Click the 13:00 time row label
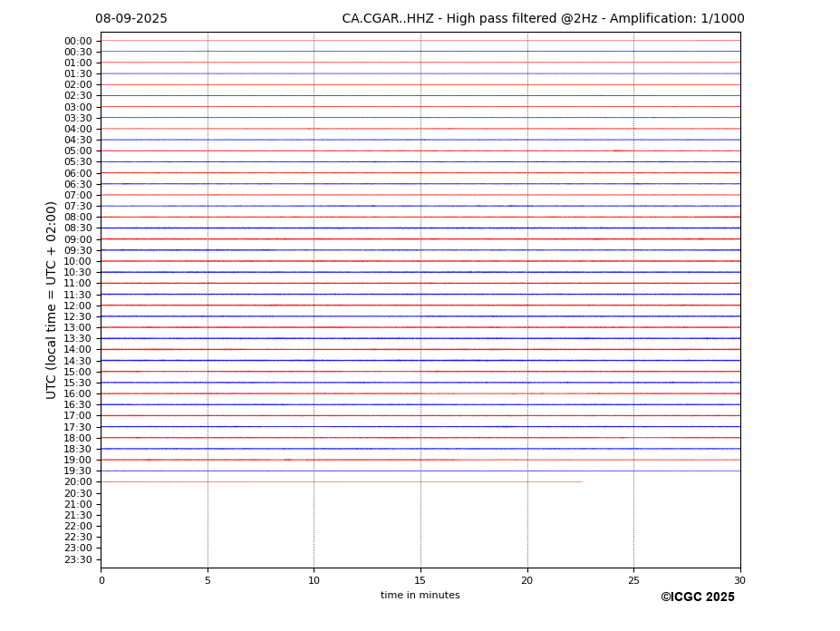Screen dimensions: 840x631 (78, 327)
